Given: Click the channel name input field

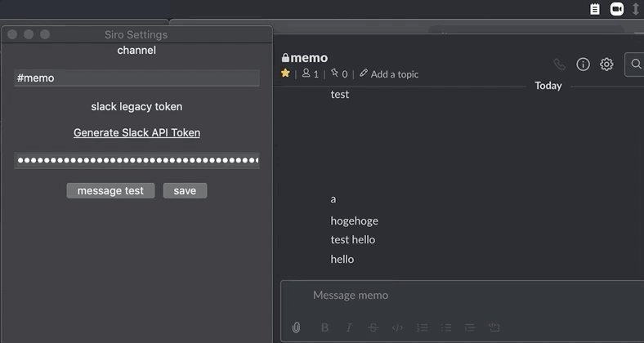Looking at the screenshot, I should coord(136,78).
